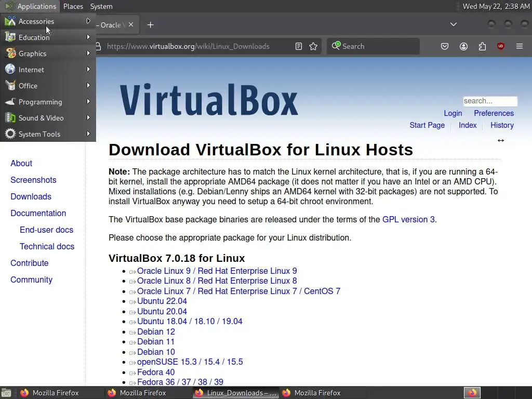Expand arrow next to Education

pos(88,37)
